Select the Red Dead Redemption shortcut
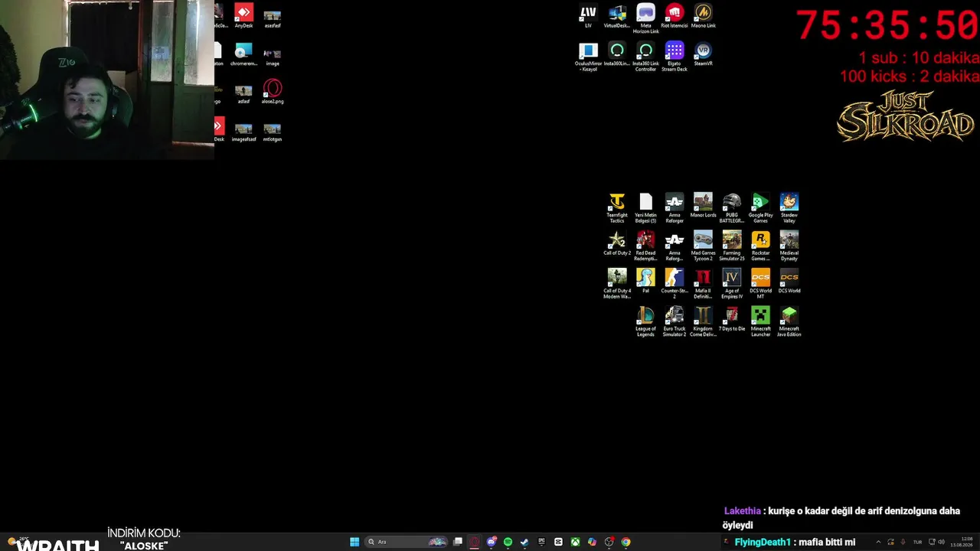 pos(645,246)
